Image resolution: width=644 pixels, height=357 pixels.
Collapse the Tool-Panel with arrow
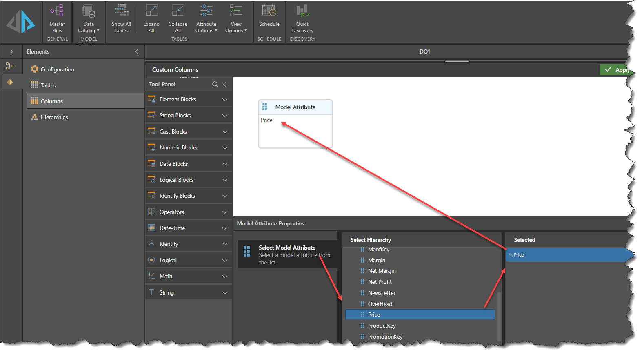[225, 84]
